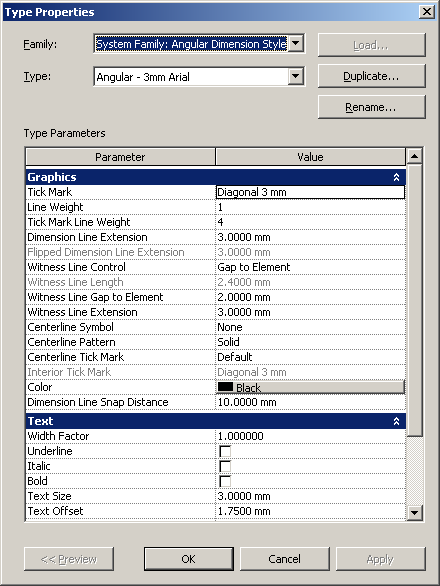This screenshot has height=586, width=440.
Task: Click the Duplicate button
Action: (371, 76)
